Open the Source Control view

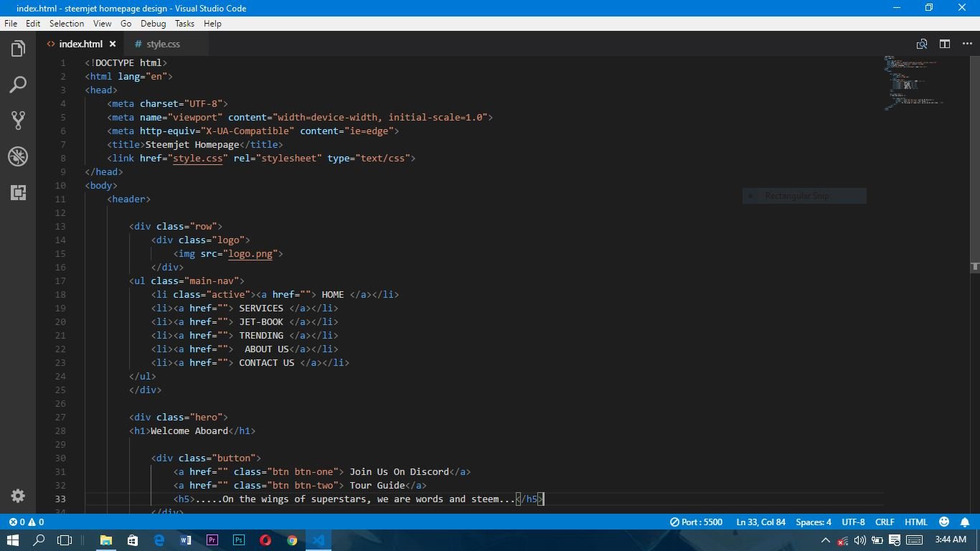pos(18,121)
